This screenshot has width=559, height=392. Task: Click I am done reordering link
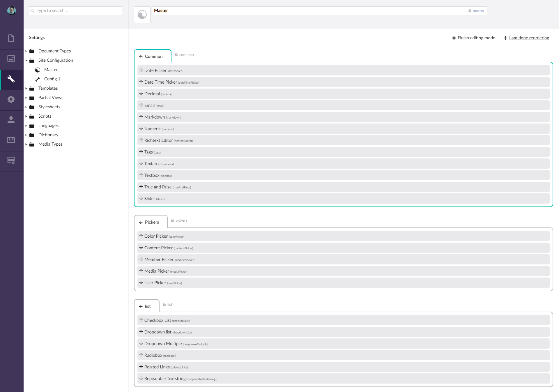[x=529, y=38]
